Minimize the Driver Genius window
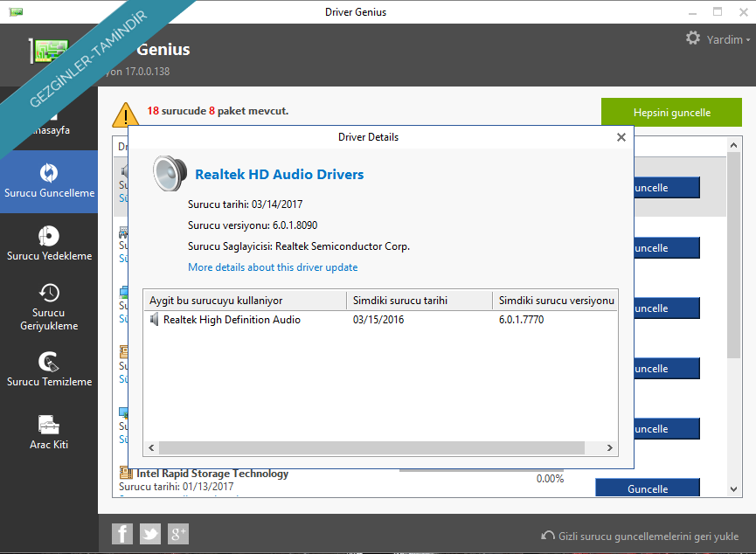 pyautogui.click(x=692, y=12)
